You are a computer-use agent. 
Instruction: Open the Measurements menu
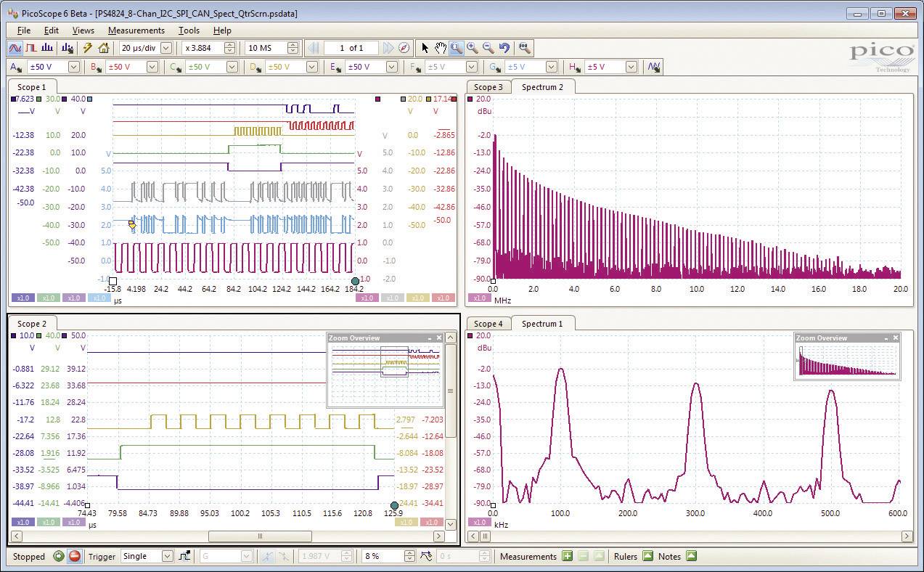click(x=136, y=30)
